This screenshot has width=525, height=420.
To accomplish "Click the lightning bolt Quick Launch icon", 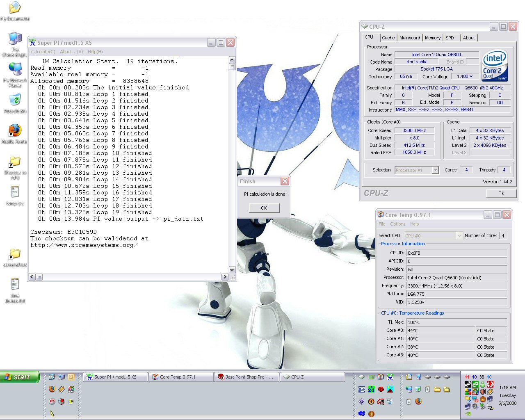I will (52, 414).
